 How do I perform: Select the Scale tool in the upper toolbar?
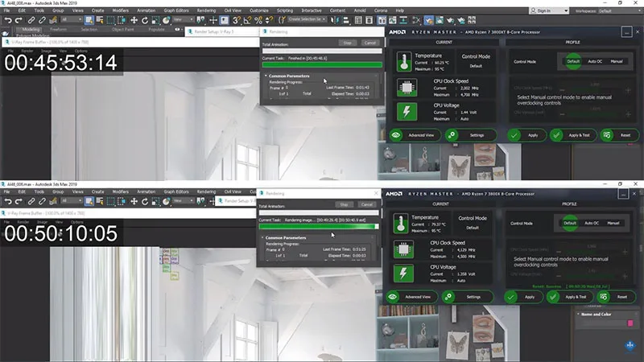point(155,19)
